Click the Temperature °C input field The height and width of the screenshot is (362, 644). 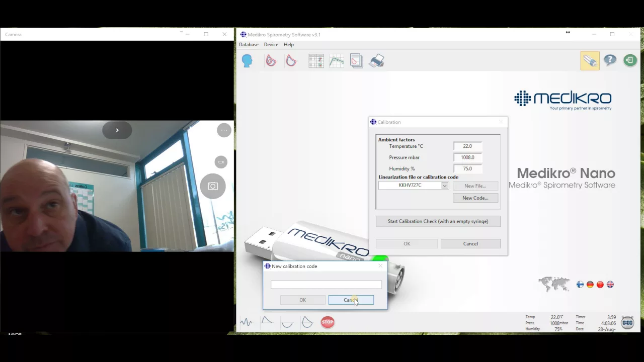click(468, 146)
